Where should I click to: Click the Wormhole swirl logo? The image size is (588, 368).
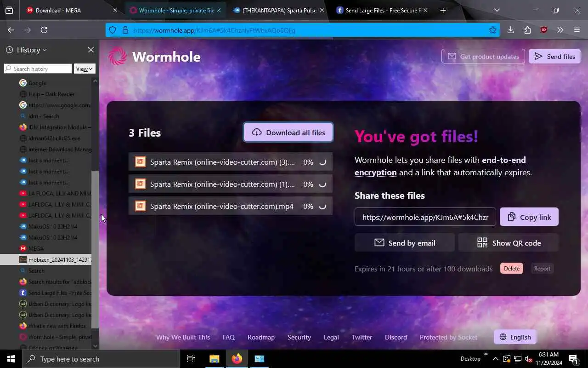coord(117,57)
